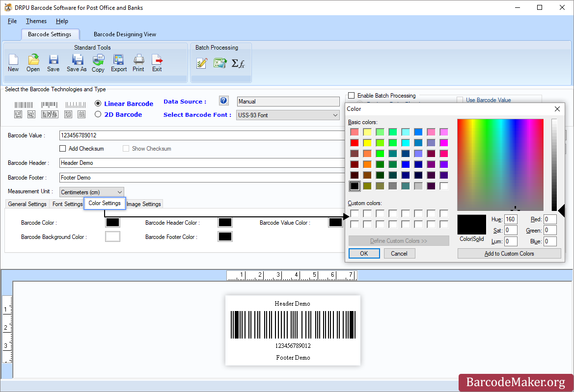
Task: Open the Themes menu
Action: (x=36, y=21)
